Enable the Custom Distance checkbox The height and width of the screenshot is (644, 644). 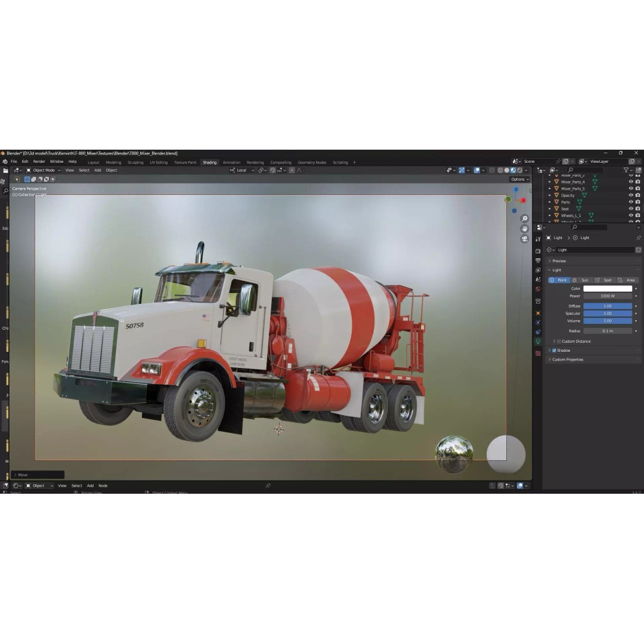tap(559, 341)
